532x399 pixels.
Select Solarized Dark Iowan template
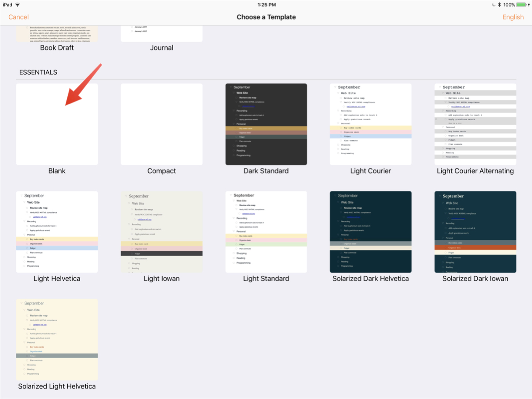point(475,232)
